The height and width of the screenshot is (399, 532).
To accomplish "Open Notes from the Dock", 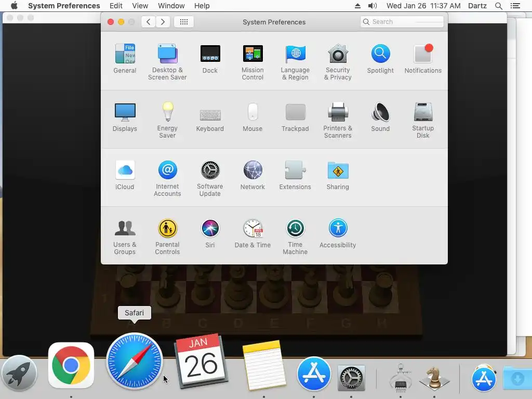I will 264,365.
